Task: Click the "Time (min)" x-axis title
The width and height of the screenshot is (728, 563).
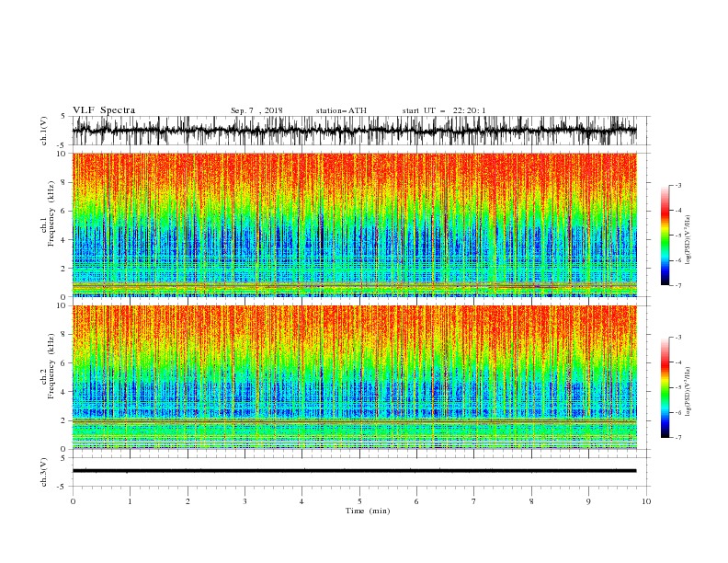Action: [368, 511]
